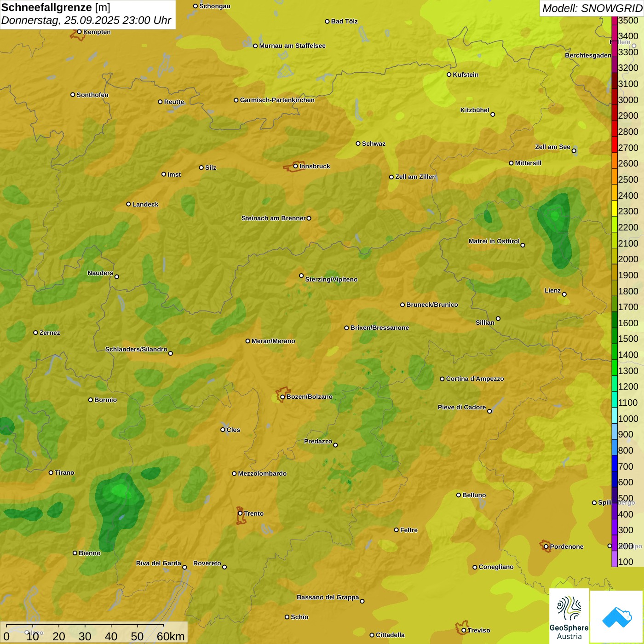The height and width of the screenshot is (644, 644).
Task: Click the Reutte label
Action: [174, 102]
